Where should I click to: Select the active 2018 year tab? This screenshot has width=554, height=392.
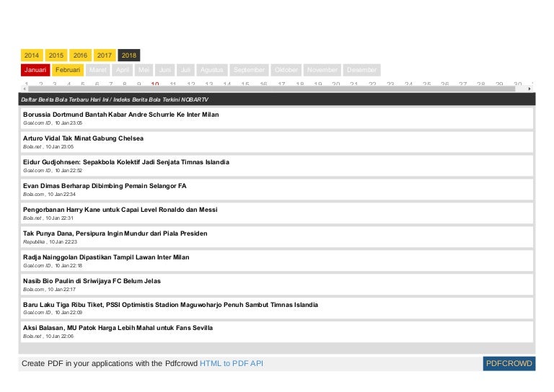(x=129, y=55)
